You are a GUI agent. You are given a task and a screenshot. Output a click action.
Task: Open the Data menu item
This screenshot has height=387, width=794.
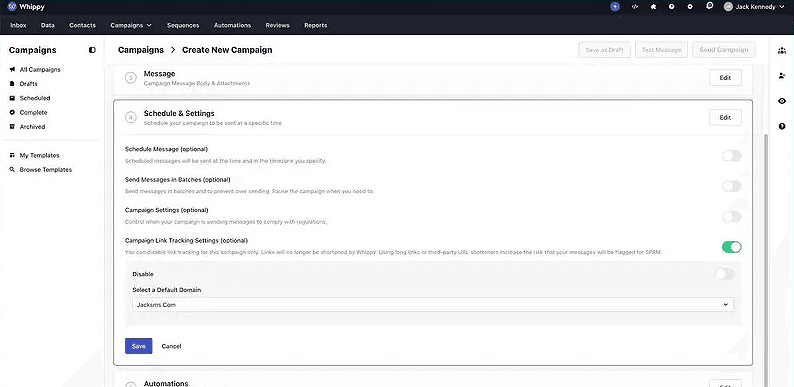48,25
